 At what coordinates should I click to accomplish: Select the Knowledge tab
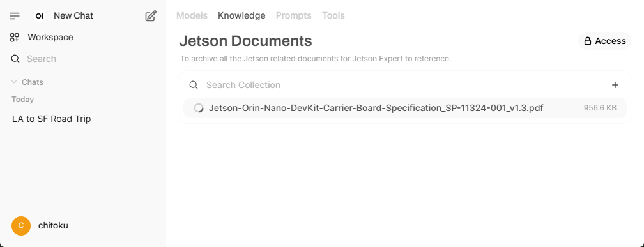pyautogui.click(x=241, y=15)
